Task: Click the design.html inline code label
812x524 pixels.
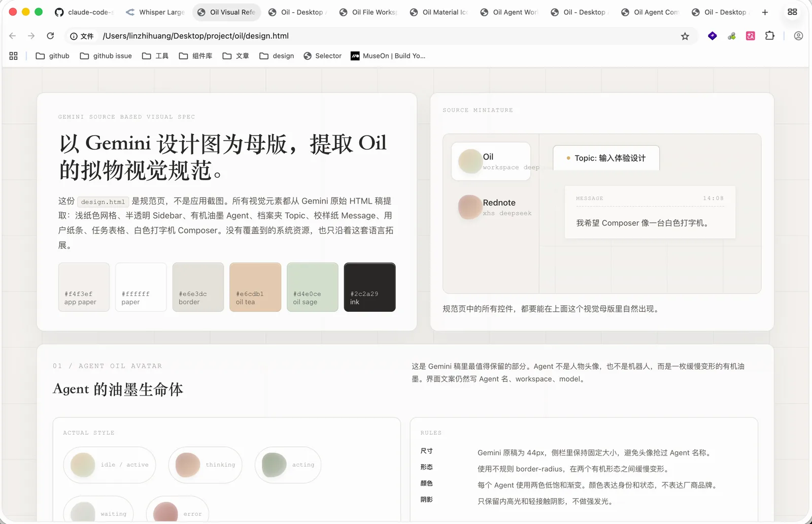Action: tap(103, 202)
